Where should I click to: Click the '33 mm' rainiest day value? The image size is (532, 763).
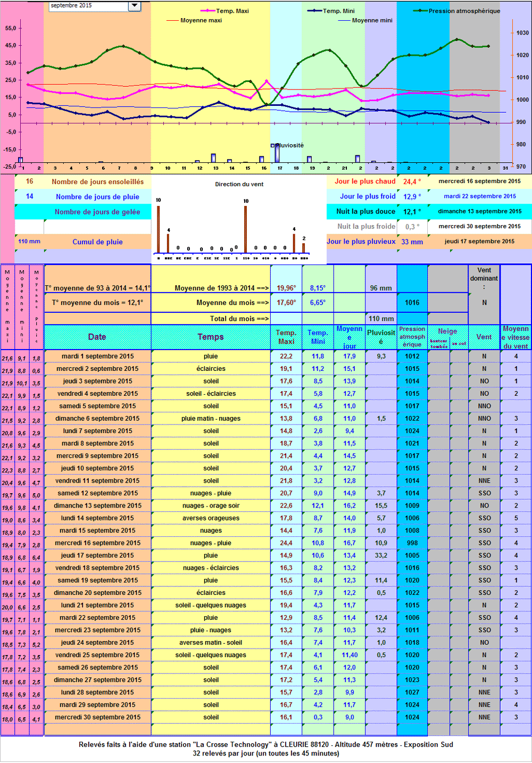coord(412,242)
